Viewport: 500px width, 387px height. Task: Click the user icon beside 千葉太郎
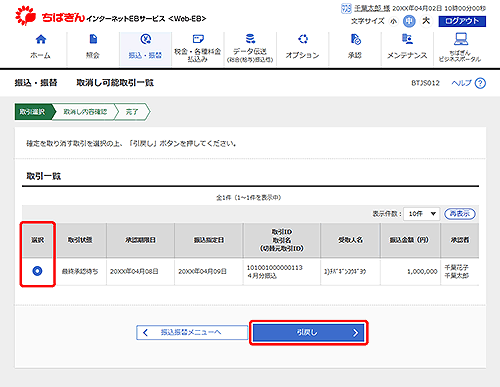(x=346, y=8)
